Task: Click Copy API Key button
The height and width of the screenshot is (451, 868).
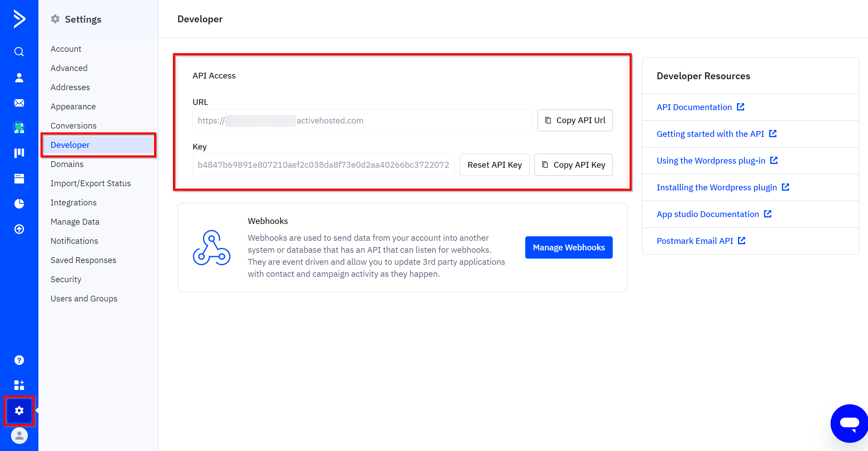Action: point(573,165)
